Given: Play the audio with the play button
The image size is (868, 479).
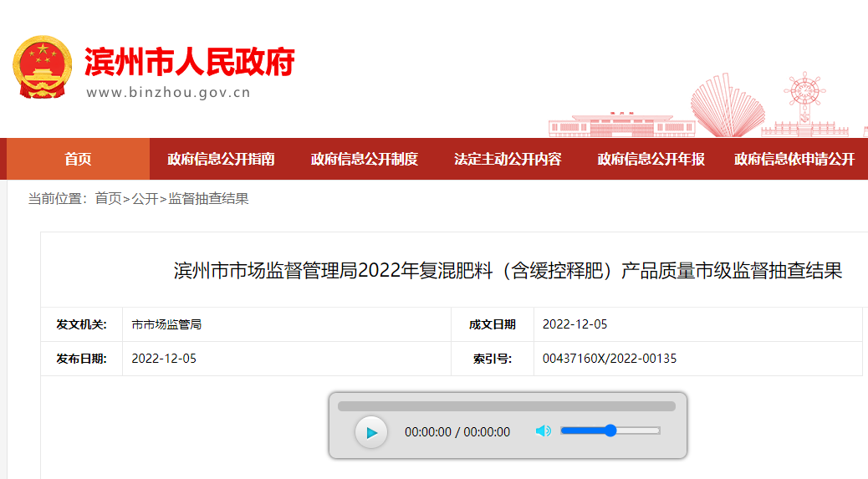Looking at the screenshot, I should point(371,432).
